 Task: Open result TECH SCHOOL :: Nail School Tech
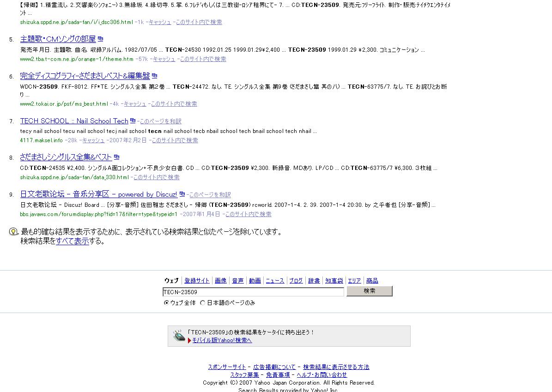pyautogui.click(x=74, y=121)
